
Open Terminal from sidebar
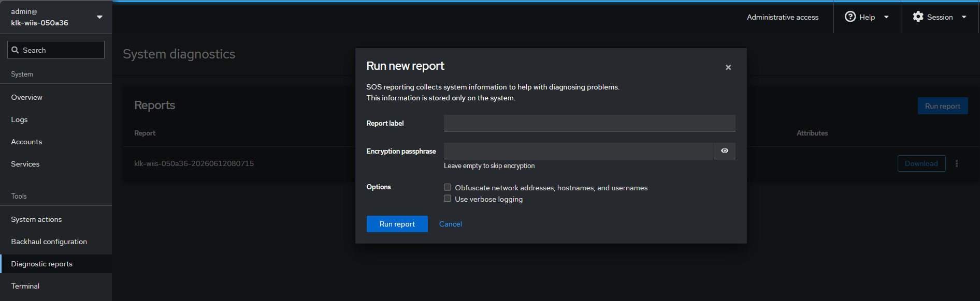pos(56,286)
